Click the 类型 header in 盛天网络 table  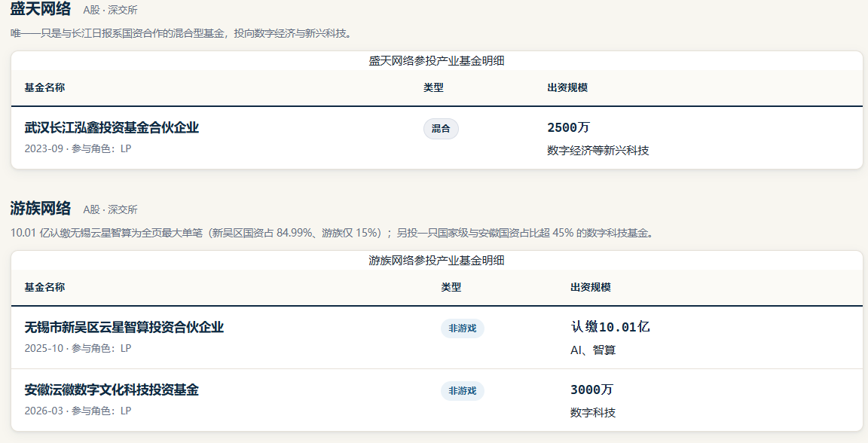coord(433,87)
